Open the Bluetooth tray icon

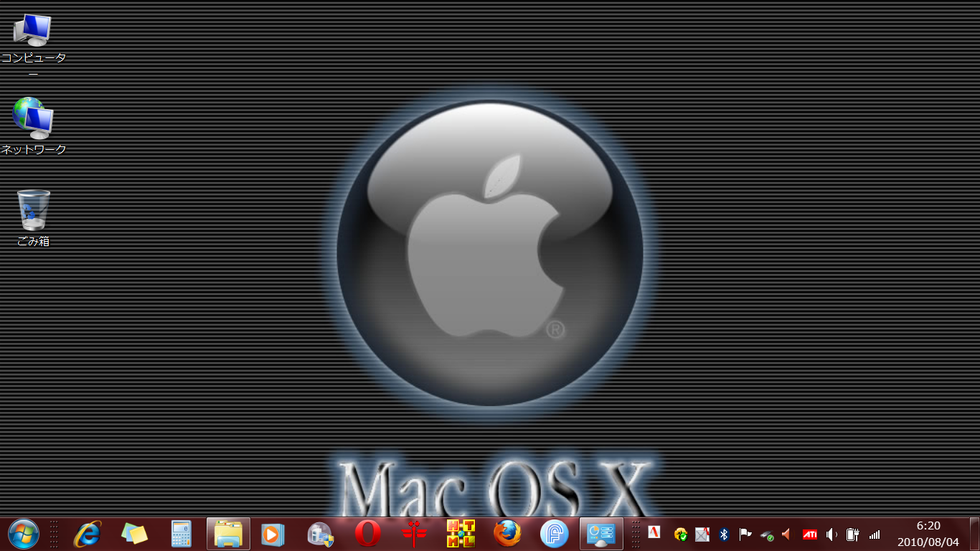pos(724,534)
